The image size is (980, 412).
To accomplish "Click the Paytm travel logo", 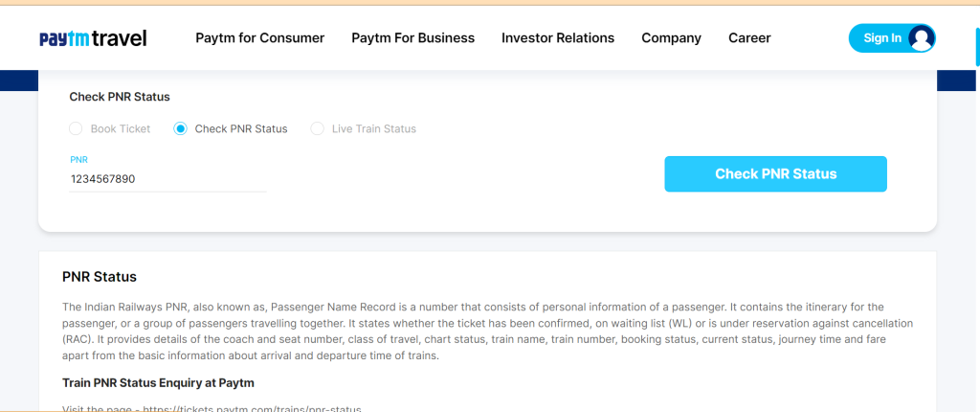I will pos(93,38).
